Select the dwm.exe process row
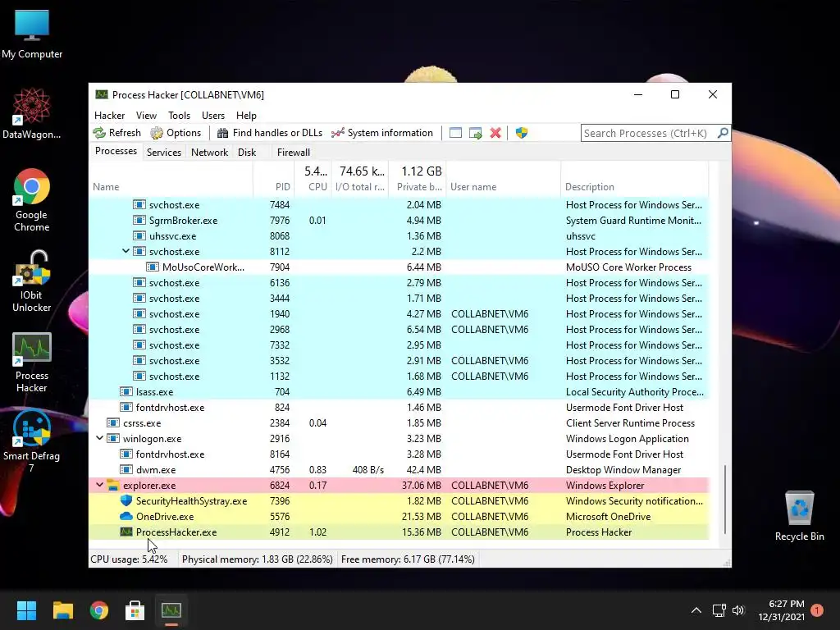The width and height of the screenshot is (840, 630). [399, 470]
